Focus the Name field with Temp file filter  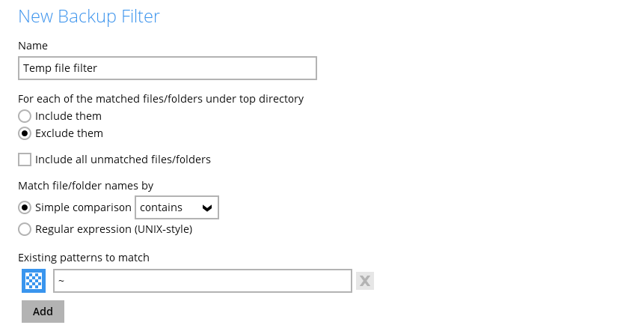(167, 68)
